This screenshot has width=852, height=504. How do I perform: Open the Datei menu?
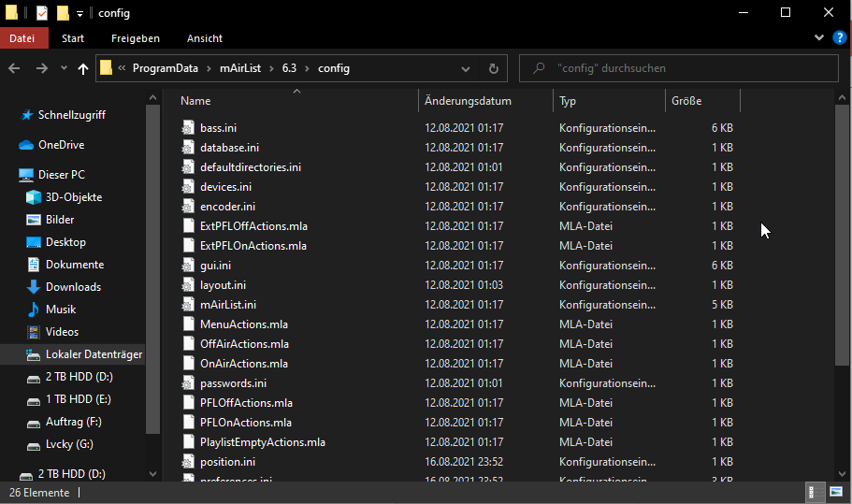pos(22,38)
